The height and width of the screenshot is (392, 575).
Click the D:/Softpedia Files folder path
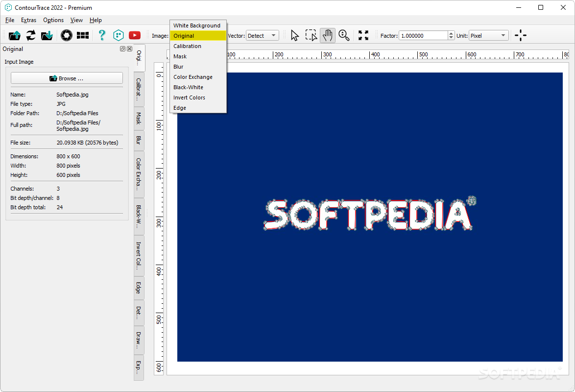click(77, 113)
